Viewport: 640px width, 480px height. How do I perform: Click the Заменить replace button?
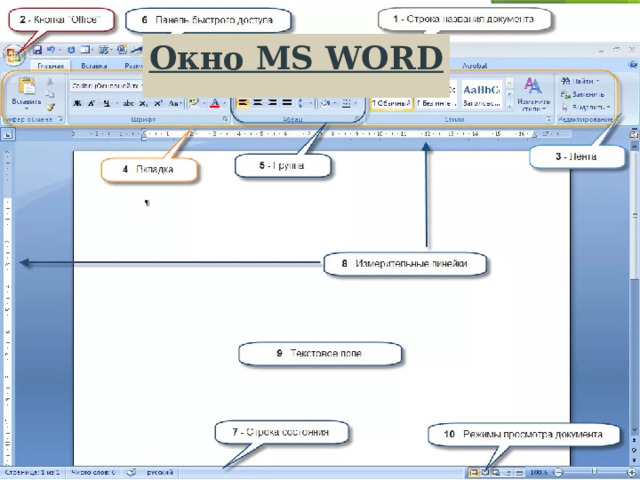click(x=582, y=94)
